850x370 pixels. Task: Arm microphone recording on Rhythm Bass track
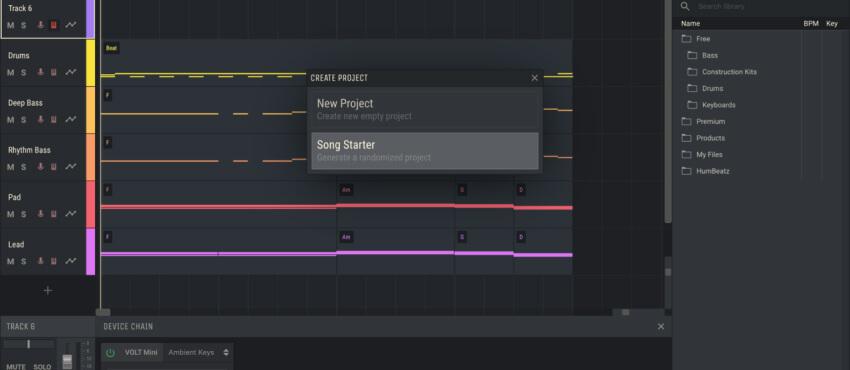point(41,167)
